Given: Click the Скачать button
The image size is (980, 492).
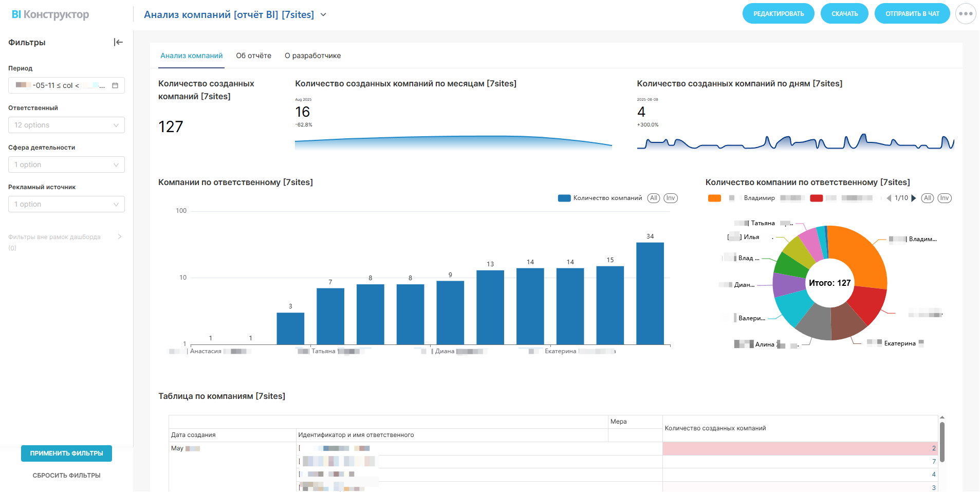Looking at the screenshot, I should point(844,14).
